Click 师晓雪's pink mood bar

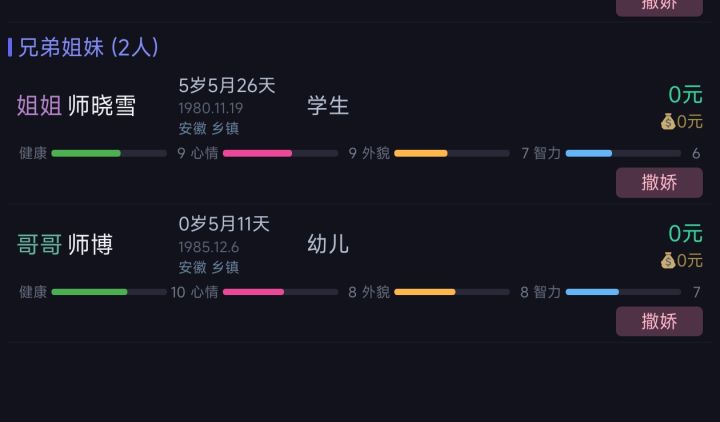click(280, 153)
